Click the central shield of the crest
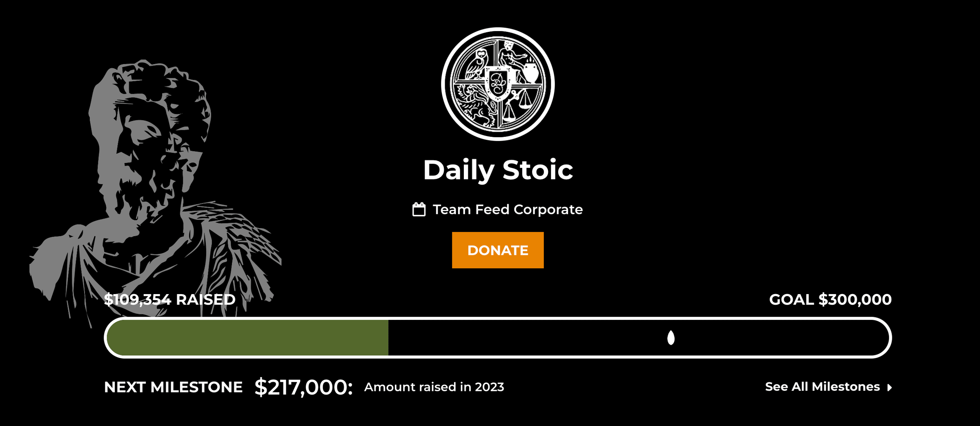This screenshot has height=426, width=980. (x=498, y=83)
